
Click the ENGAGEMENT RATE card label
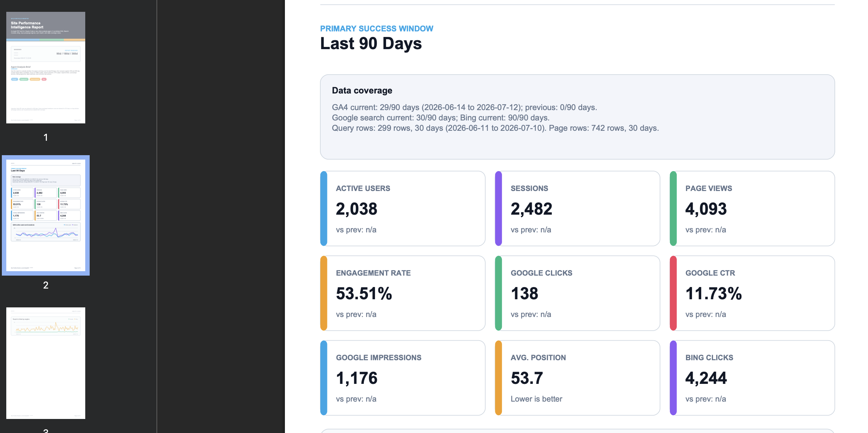373,273
